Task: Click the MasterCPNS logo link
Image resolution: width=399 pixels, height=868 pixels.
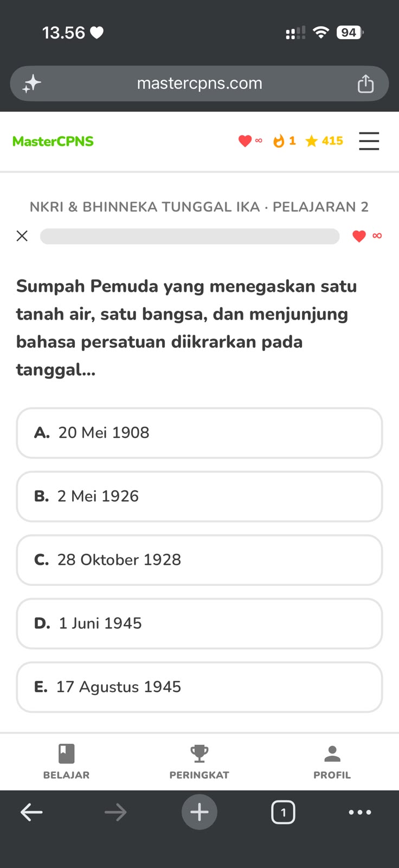Action: 53,141
